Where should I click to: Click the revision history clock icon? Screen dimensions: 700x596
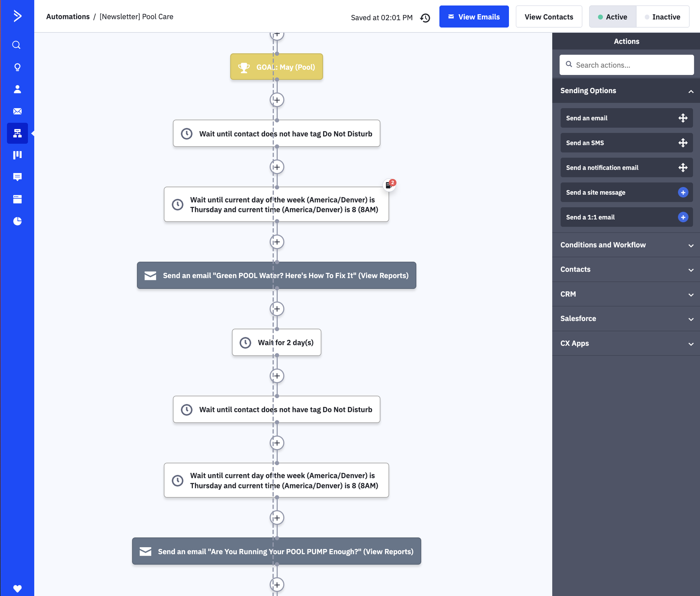[x=425, y=17]
